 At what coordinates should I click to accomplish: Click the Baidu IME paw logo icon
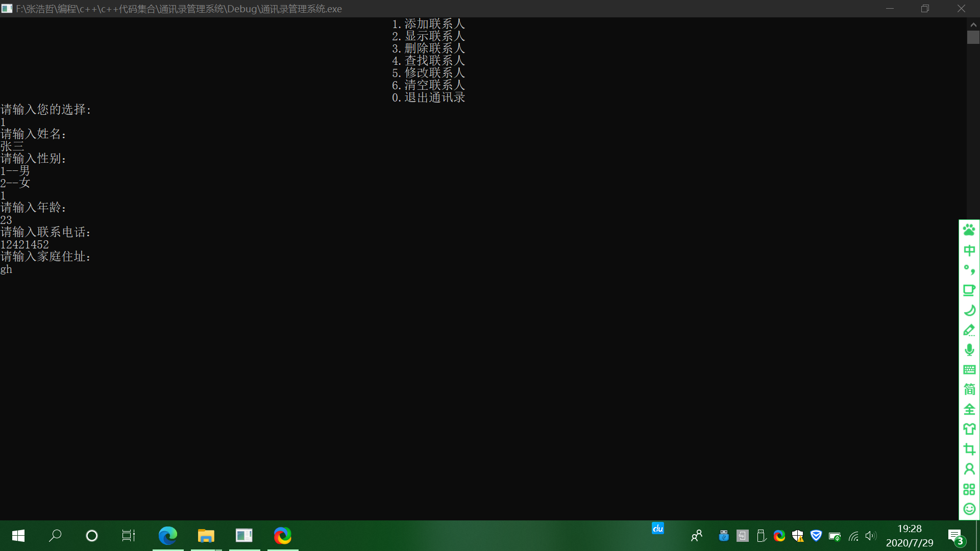tap(969, 230)
